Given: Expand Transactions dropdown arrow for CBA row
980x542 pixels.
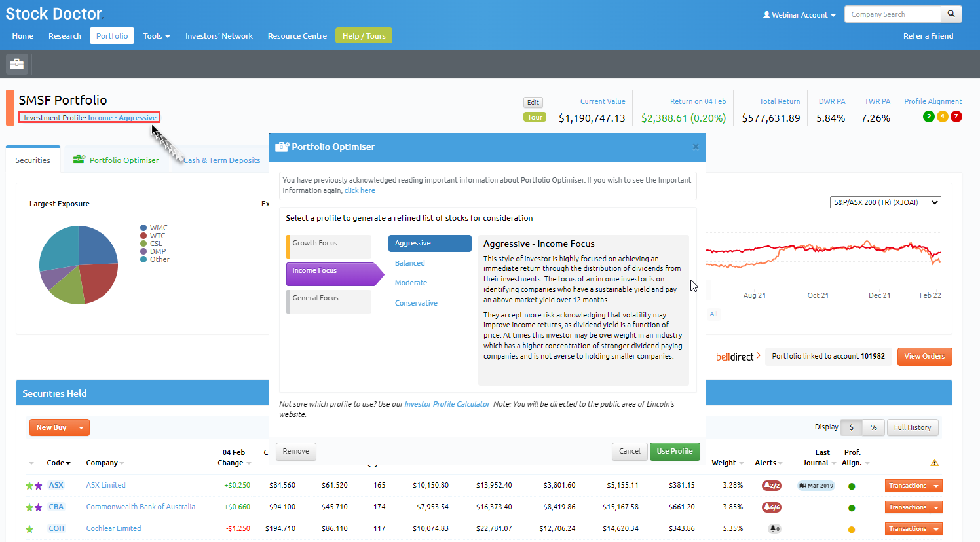Looking at the screenshot, I should click(x=937, y=507).
